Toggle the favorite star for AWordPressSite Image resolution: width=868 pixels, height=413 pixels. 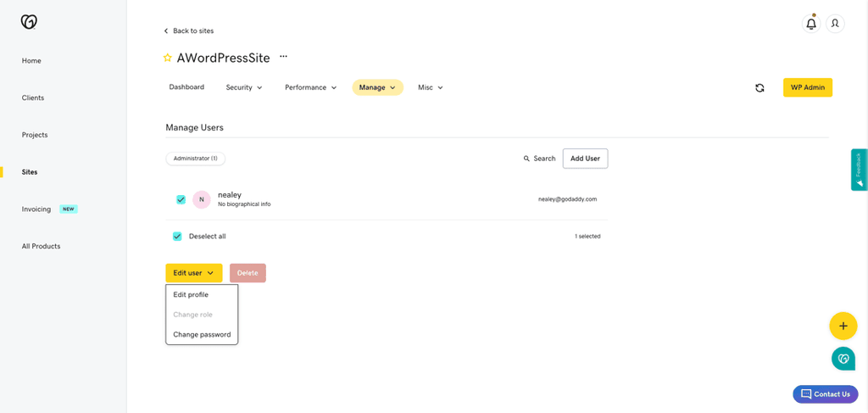pyautogui.click(x=167, y=59)
